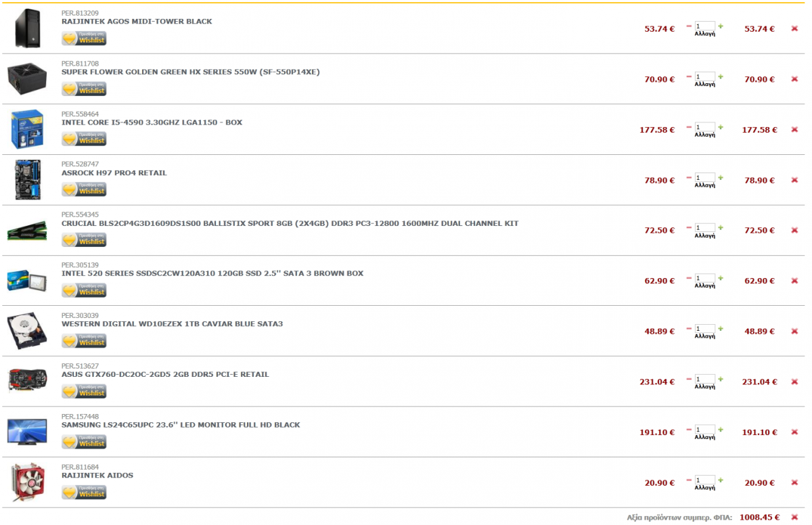Viewport: 812px width, 525px height.
Task: Open SUPER FLOWER GOLDEN GREEN HX product link
Action: 191,72
